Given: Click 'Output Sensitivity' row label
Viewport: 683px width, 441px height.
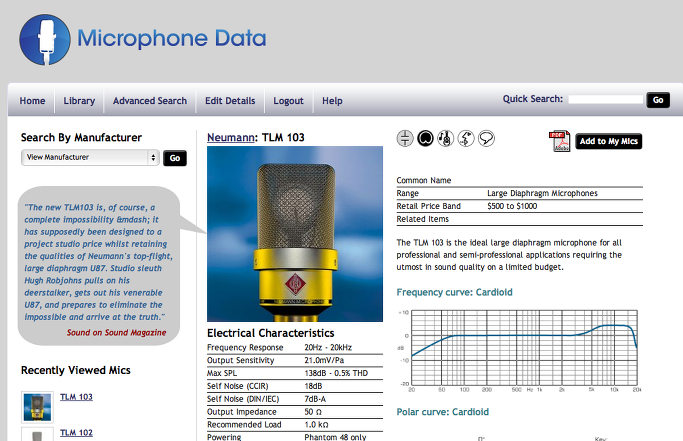Looking at the screenshot, I should coord(240,360).
